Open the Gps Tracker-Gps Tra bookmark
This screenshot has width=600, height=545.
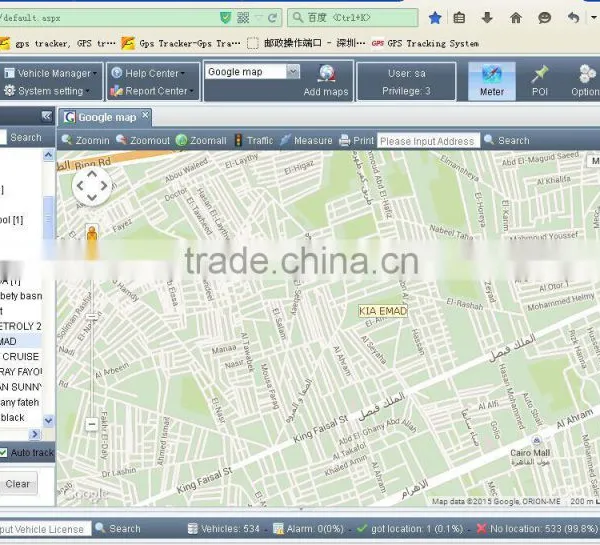click(181, 43)
